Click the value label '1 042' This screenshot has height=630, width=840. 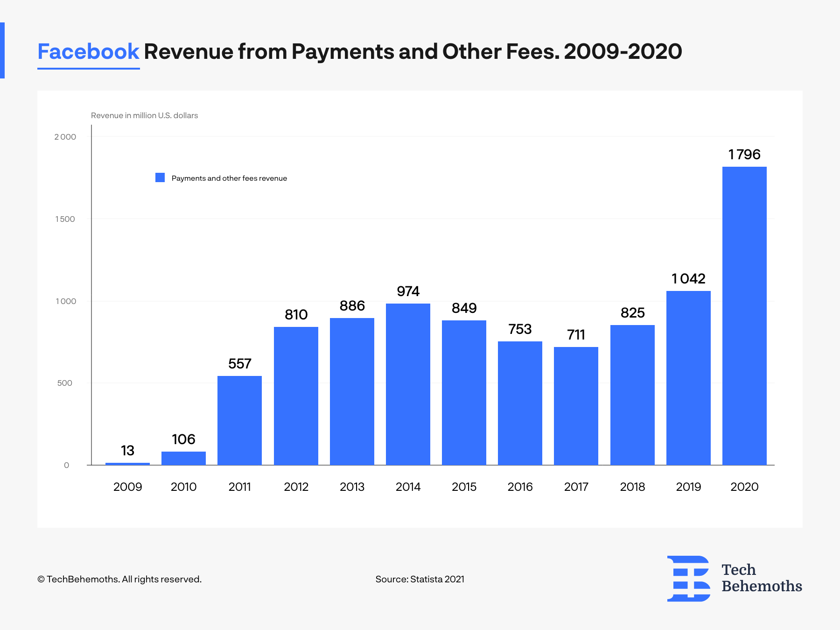688,279
